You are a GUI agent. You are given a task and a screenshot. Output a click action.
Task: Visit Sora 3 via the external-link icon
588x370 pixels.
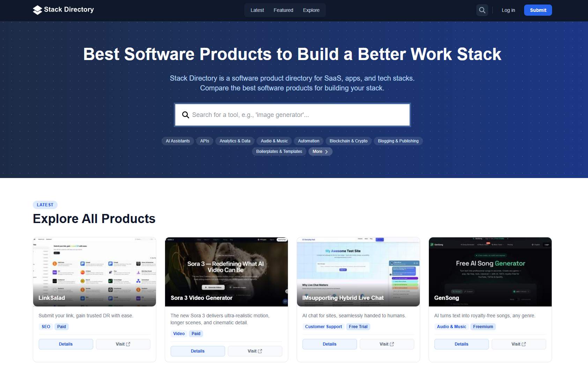[x=260, y=351]
